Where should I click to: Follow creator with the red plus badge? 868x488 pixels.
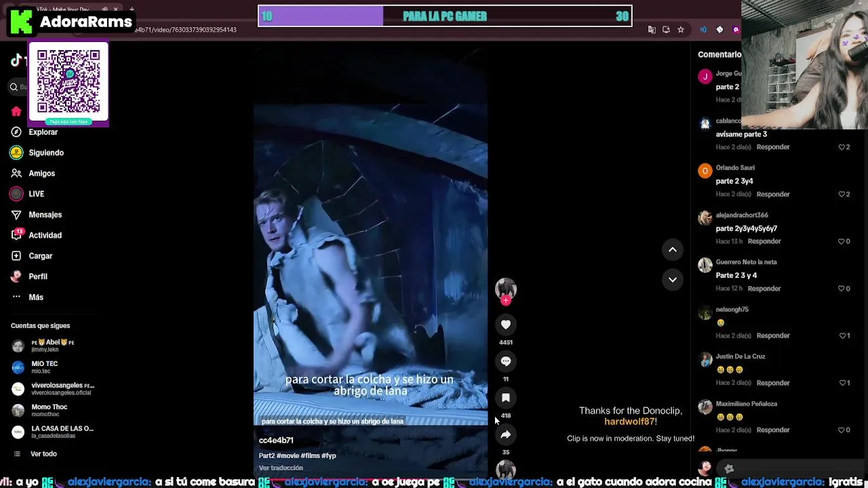[506, 300]
